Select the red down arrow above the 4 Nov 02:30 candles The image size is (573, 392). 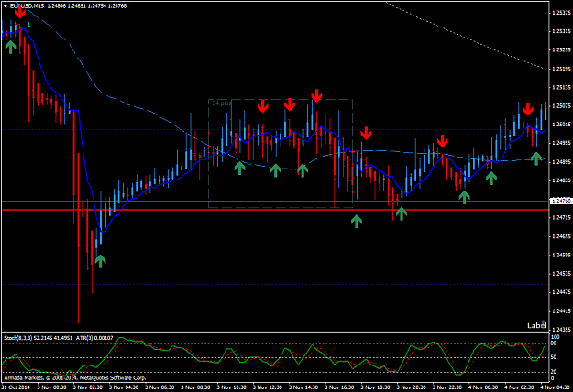click(528, 109)
